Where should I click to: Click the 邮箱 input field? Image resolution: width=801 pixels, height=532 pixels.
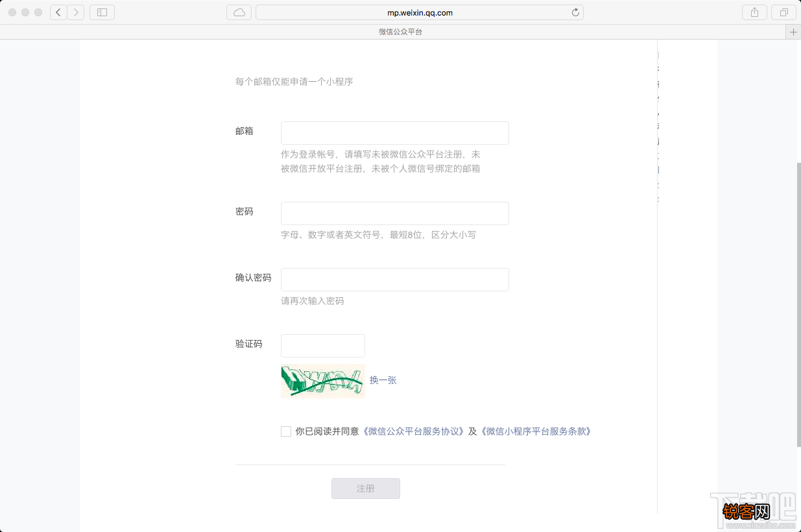tap(395, 133)
